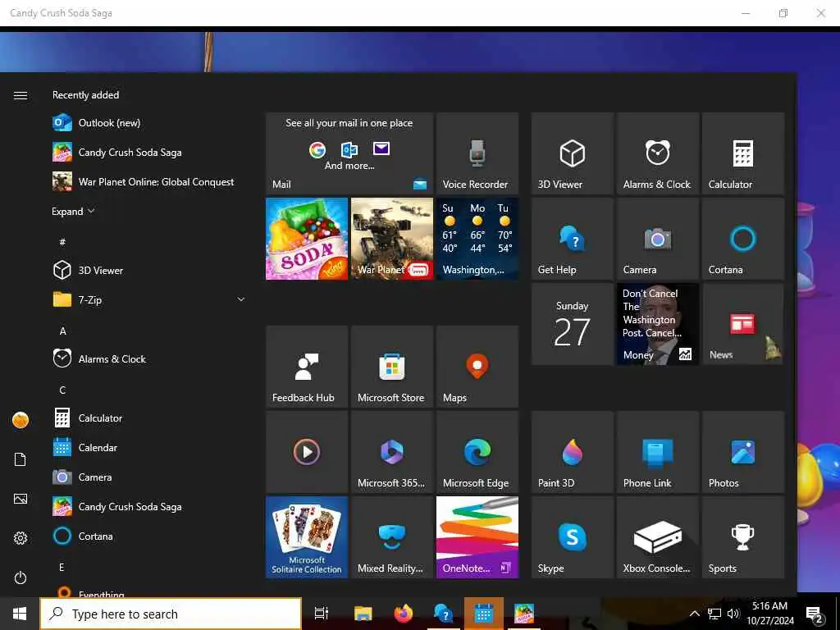Open Candy Crush Soda Saga under Recently added
Viewport: 840px width, 630px height.
click(150, 152)
